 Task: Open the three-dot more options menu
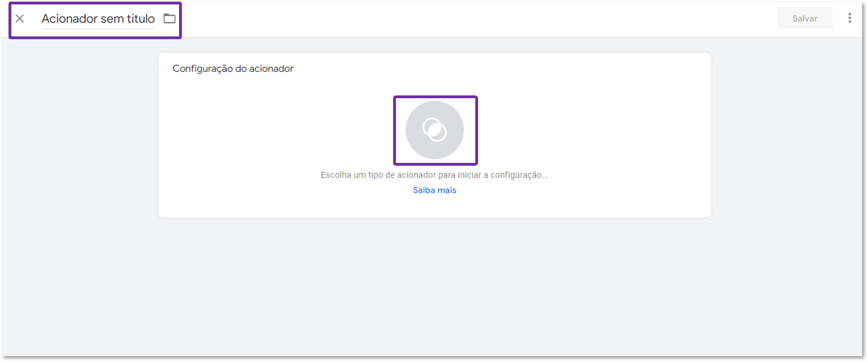pos(850,18)
